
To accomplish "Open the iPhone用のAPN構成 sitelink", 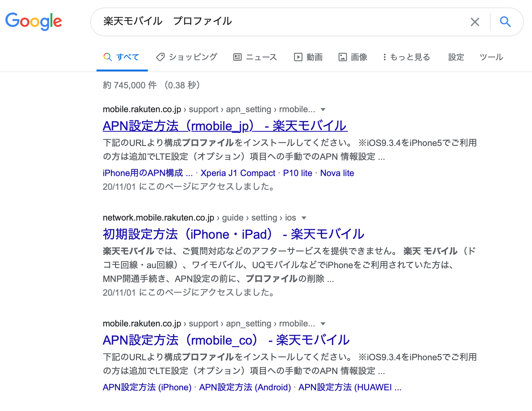I will 148,173.
